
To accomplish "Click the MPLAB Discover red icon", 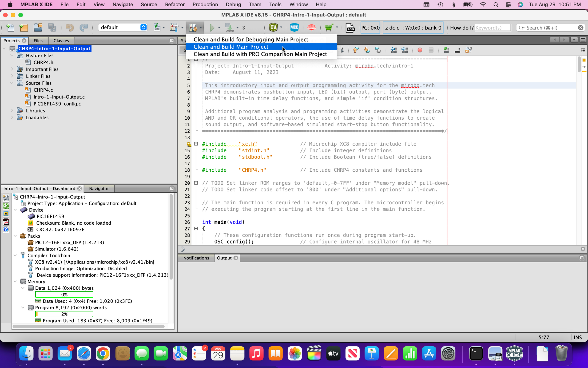I will tap(311, 28).
